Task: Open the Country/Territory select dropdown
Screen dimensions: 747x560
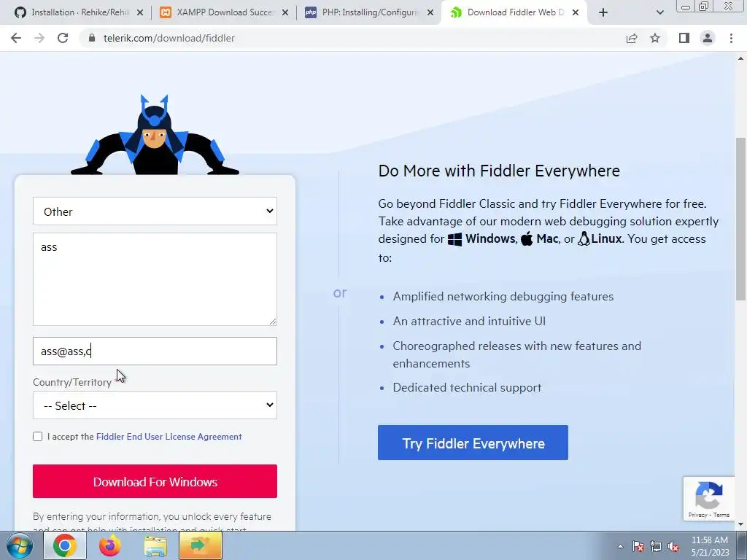Action: (155, 405)
